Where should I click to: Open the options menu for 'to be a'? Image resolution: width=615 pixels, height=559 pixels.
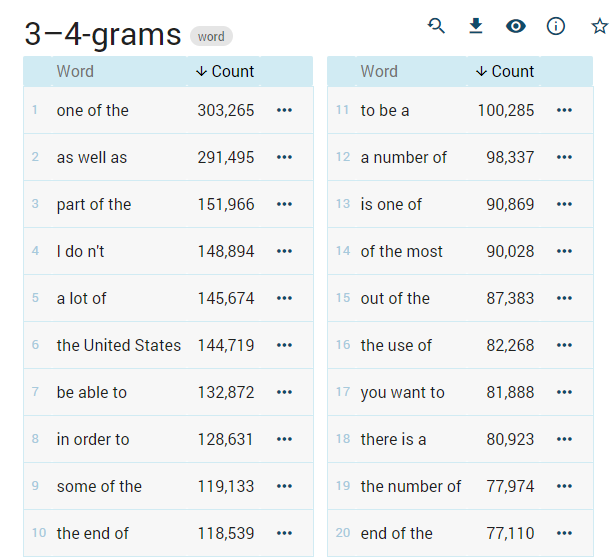564,110
